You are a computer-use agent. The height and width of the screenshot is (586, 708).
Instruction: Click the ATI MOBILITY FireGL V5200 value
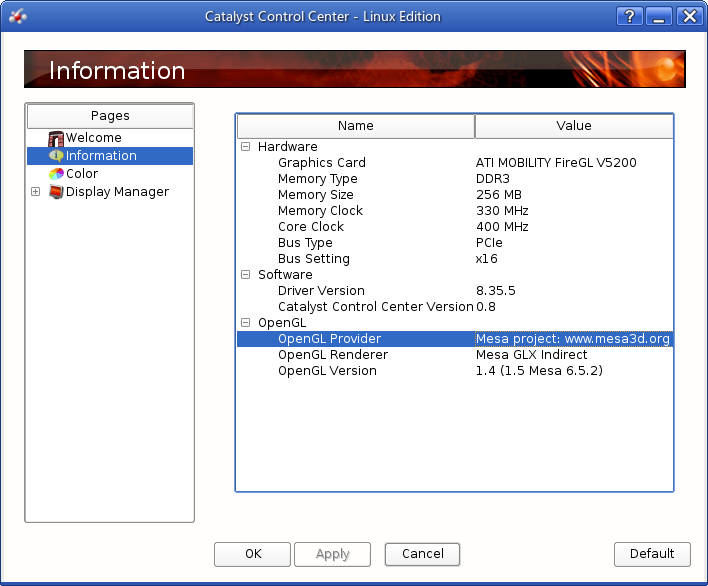tap(556, 163)
